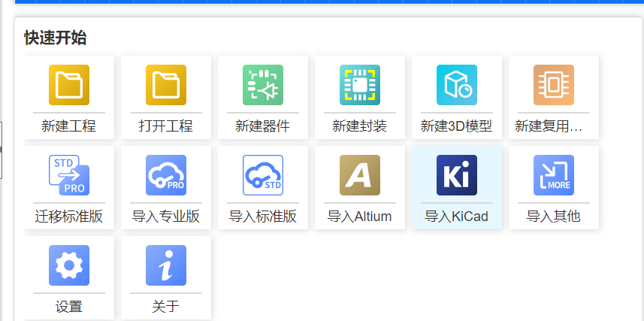Click the 新建工程 label

pos(69,126)
